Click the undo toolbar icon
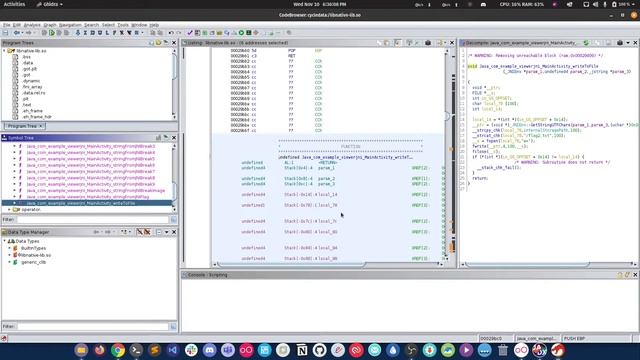The width and height of the screenshot is (640, 360). click(171, 33)
